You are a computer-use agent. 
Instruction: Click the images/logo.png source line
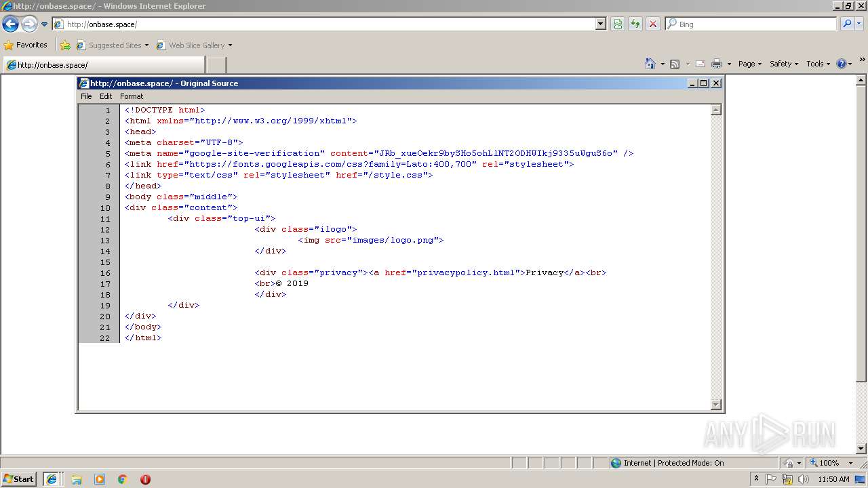(x=371, y=240)
